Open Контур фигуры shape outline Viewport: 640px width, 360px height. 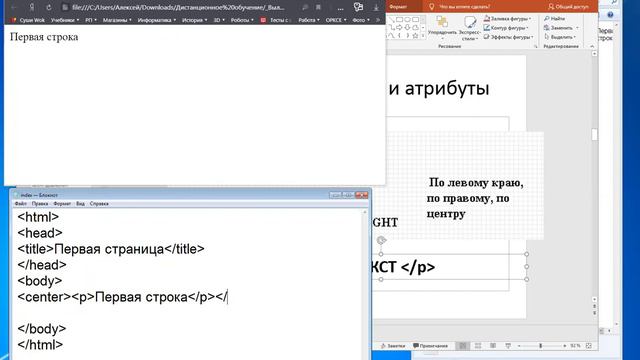click(x=506, y=28)
